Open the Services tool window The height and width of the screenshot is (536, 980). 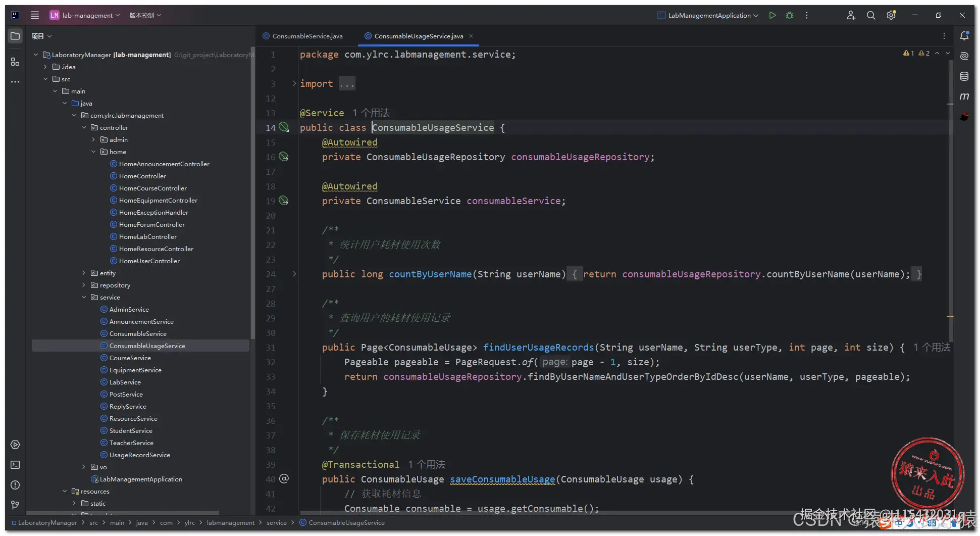(15, 445)
